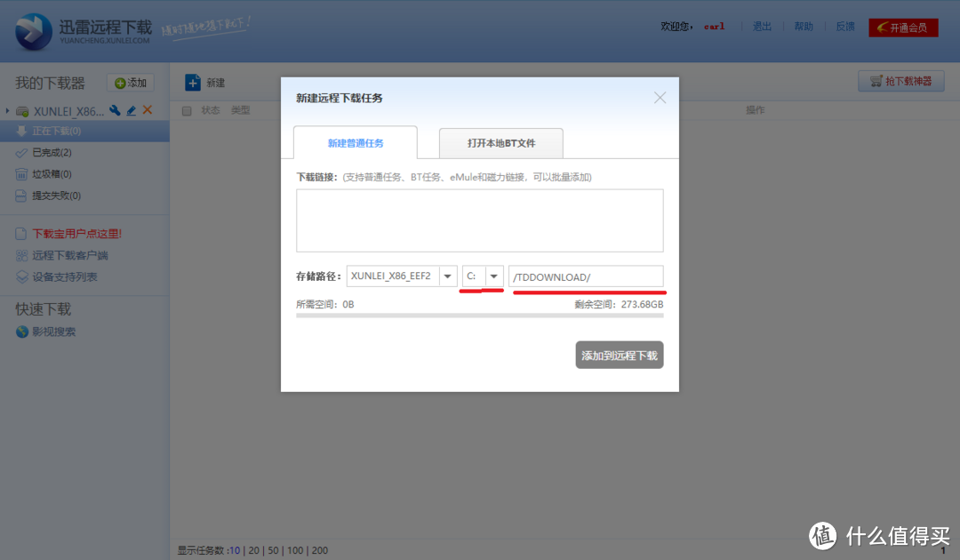Click the blue plus 新建 icon
960x560 pixels.
pyautogui.click(x=193, y=83)
